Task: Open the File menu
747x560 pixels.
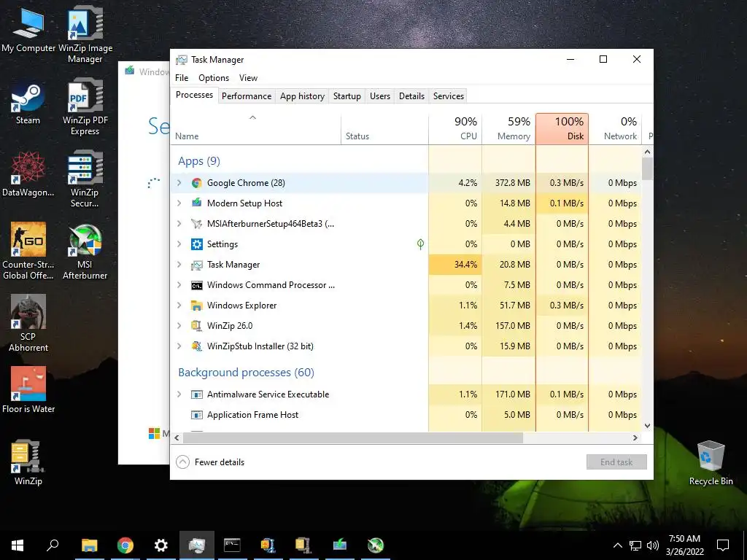Action: pos(182,78)
